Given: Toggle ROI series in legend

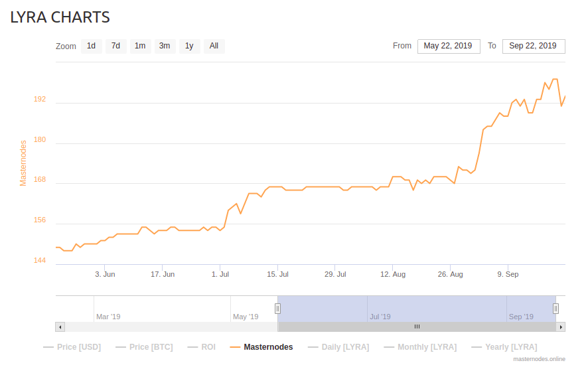Looking at the screenshot, I should (x=202, y=347).
